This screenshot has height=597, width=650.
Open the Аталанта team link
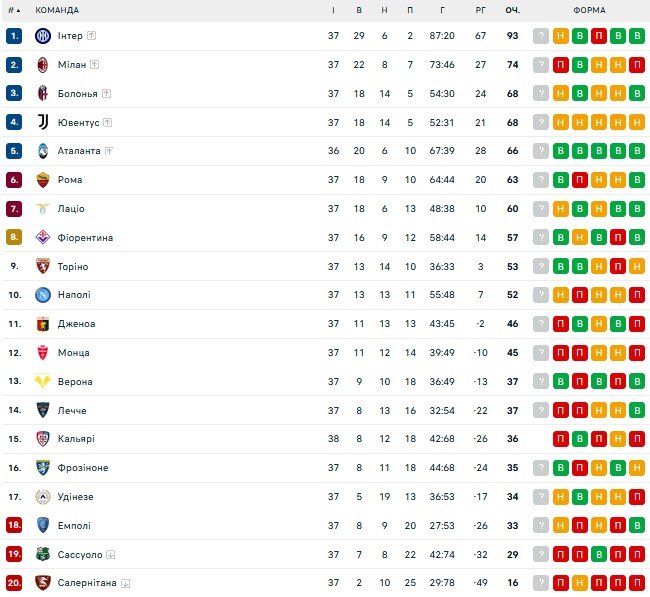[79, 151]
